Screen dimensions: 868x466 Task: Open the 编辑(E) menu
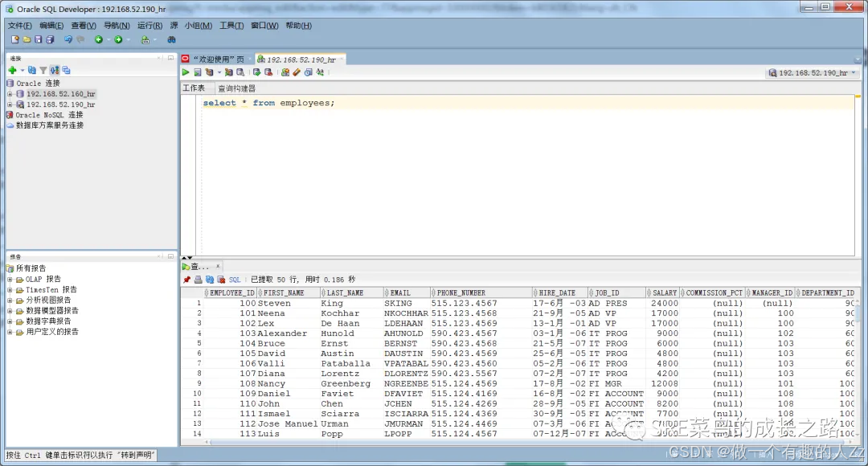[x=51, y=26]
